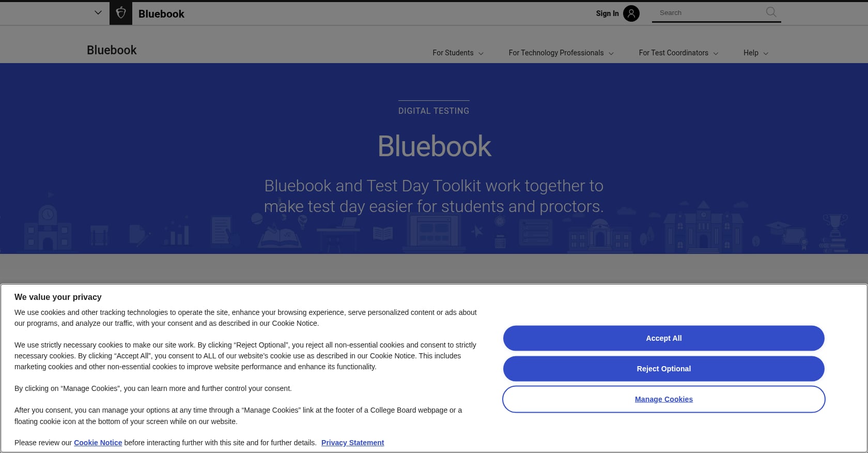868x453 pixels.
Task: Open the For Test Coordinators dropdown
Action: [678, 53]
